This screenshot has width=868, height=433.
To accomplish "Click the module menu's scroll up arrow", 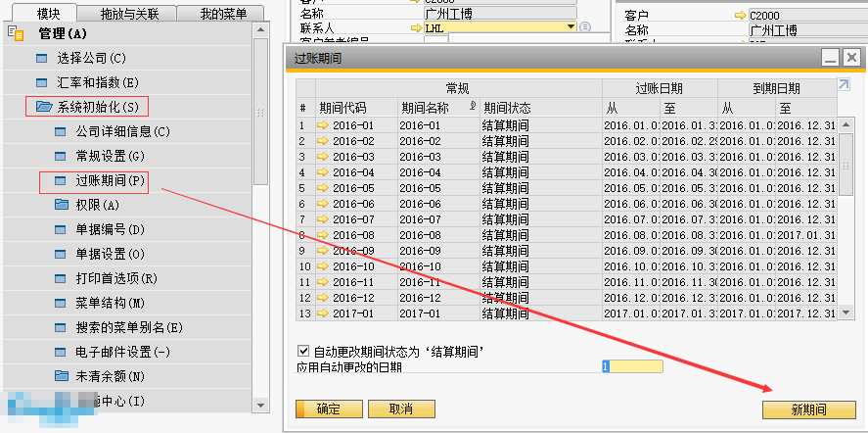I will tap(260, 30).
